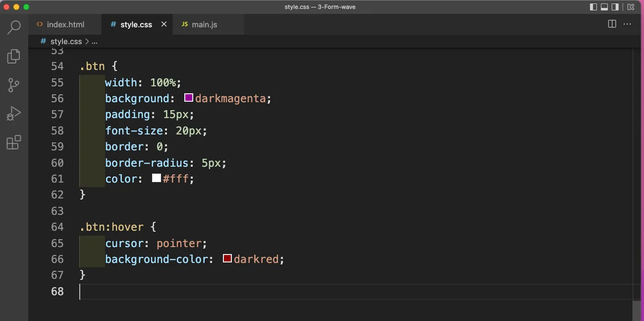
Task: Click the red close window button
Action: [7, 7]
